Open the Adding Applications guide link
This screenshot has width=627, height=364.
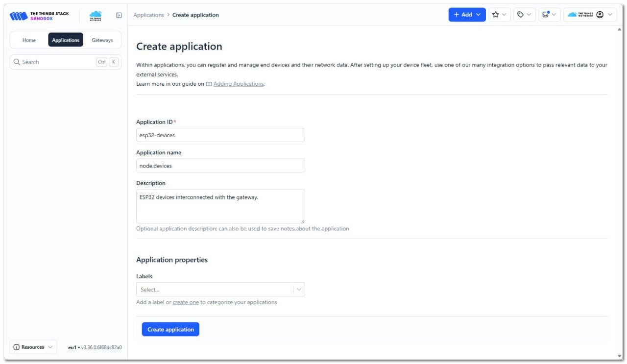pyautogui.click(x=239, y=84)
